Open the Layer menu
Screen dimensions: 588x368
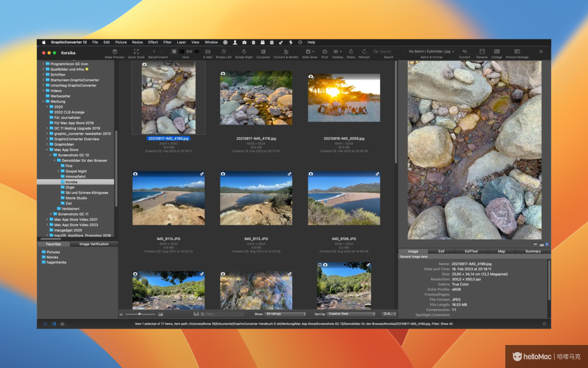tap(181, 42)
